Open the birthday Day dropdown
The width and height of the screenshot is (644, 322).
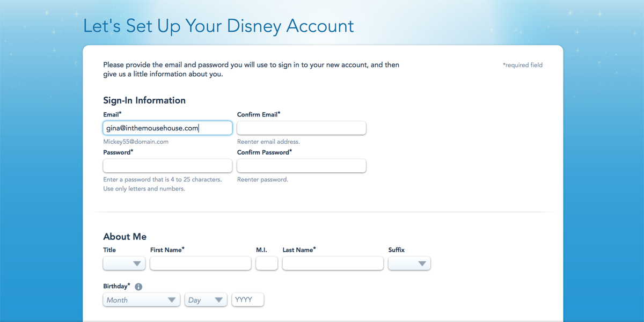click(x=206, y=300)
